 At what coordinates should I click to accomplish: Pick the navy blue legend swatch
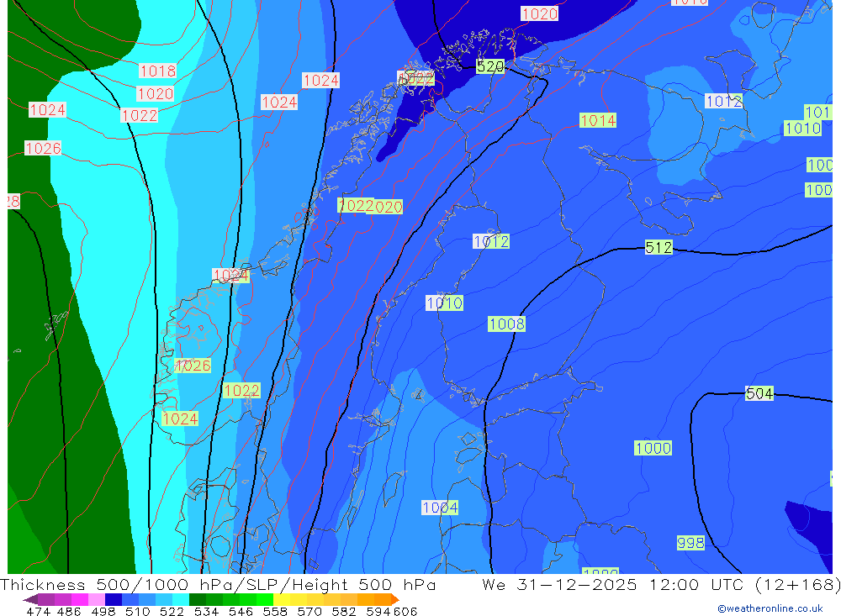[114, 599]
